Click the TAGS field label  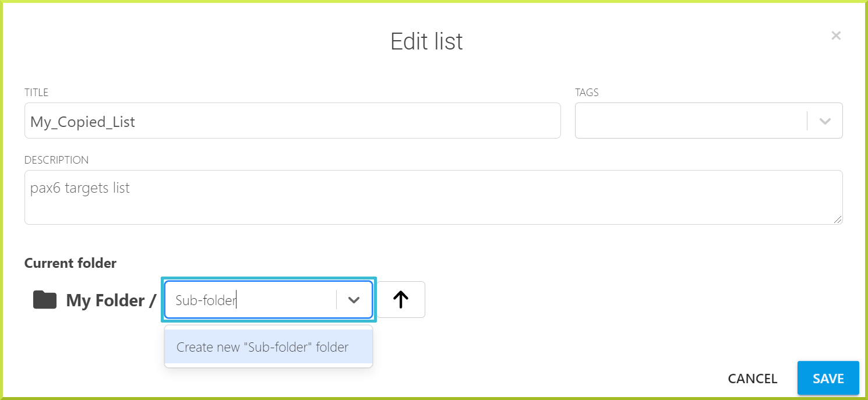click(587, 93)
